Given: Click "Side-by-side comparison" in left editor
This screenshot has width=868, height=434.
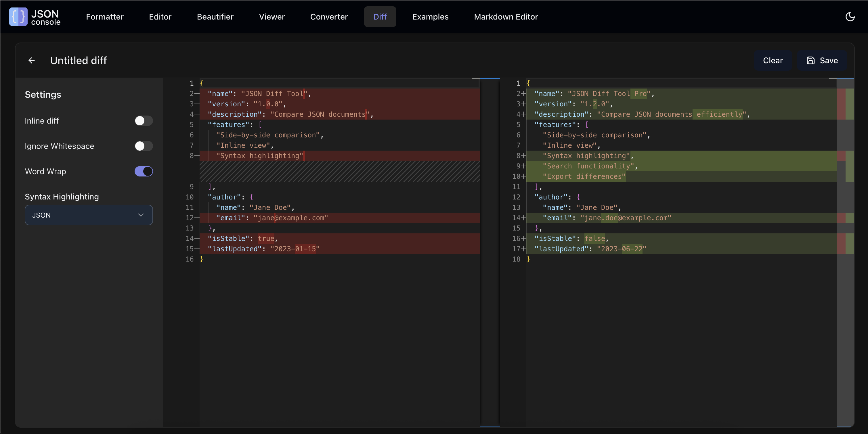Looking at the screenshot, I should [x=268, y=135].
